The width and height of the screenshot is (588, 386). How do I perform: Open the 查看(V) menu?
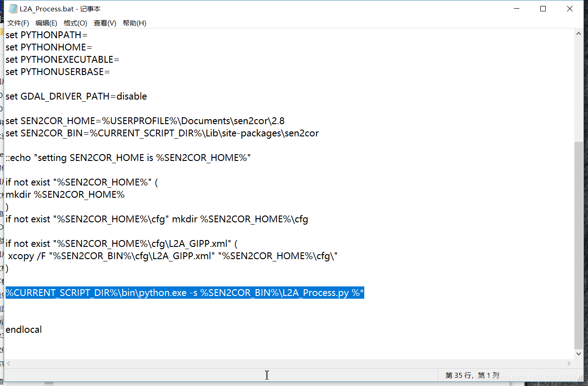(x=105, y=23)
